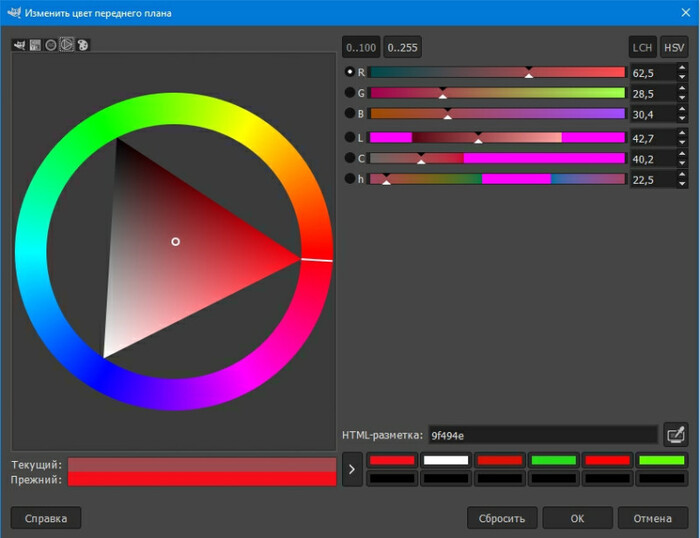
Task: Click the HTML-разметка field with 9f494e
Action: tap(543, 435)
